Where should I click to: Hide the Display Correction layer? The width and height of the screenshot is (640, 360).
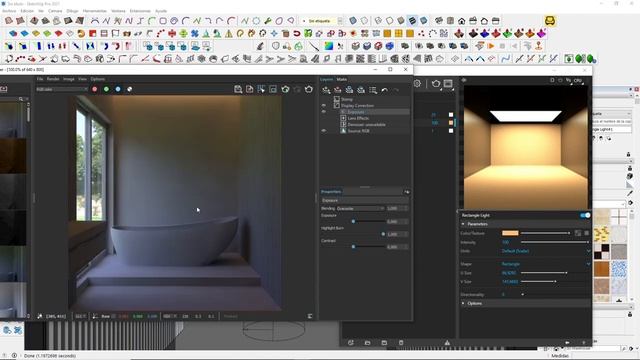pos(324,105)
